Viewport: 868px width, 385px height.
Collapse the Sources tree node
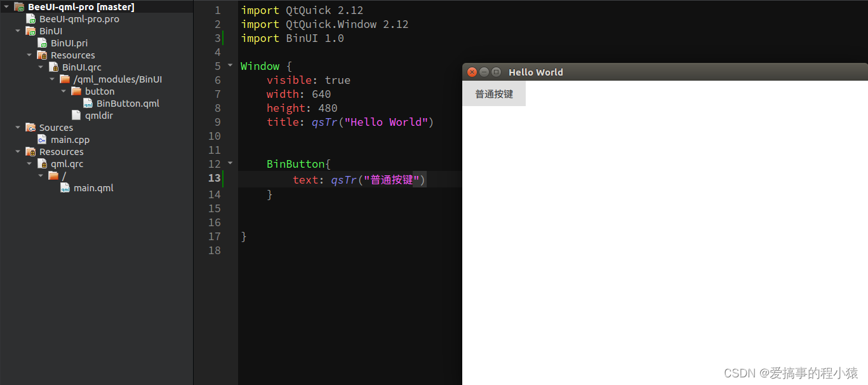pyautogui.click(x=18, y=128)
